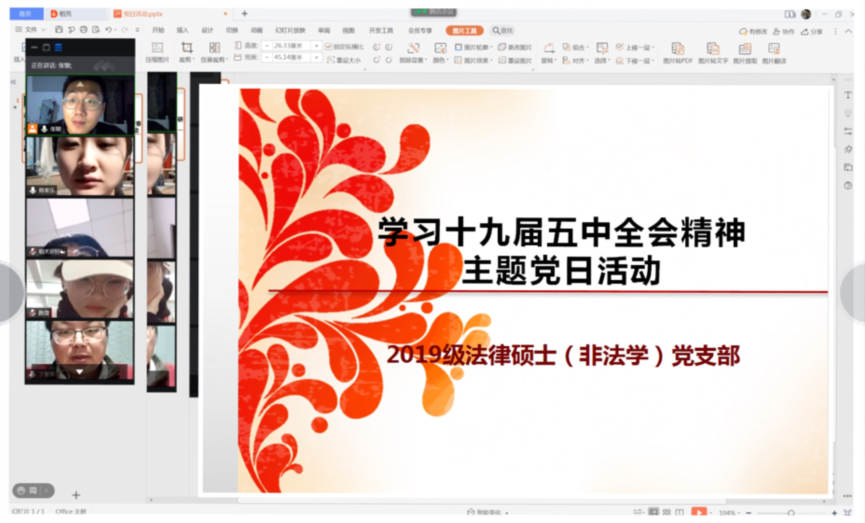This screenshot has height=523, width=865.
Task: Select the 裁剪 crop tool
Action: coord(186,50)
